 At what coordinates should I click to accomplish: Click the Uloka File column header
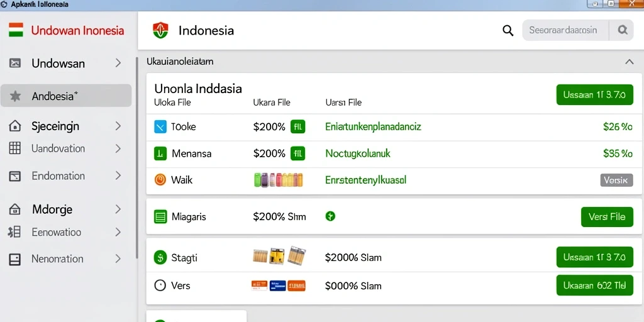[172, 103]
